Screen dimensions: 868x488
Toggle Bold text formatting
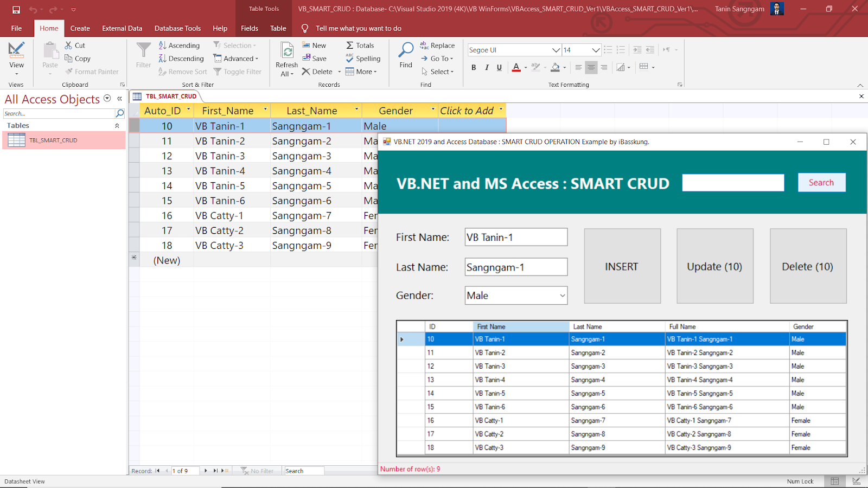474,68
